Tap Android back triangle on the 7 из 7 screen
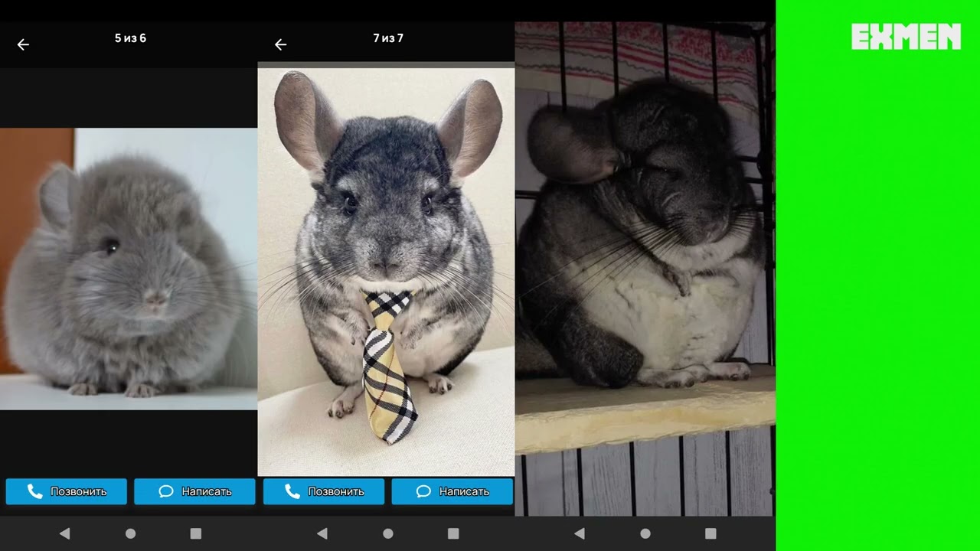Viewport: 980px width, 551px height. pyautogui.click(x=322, y=533)
